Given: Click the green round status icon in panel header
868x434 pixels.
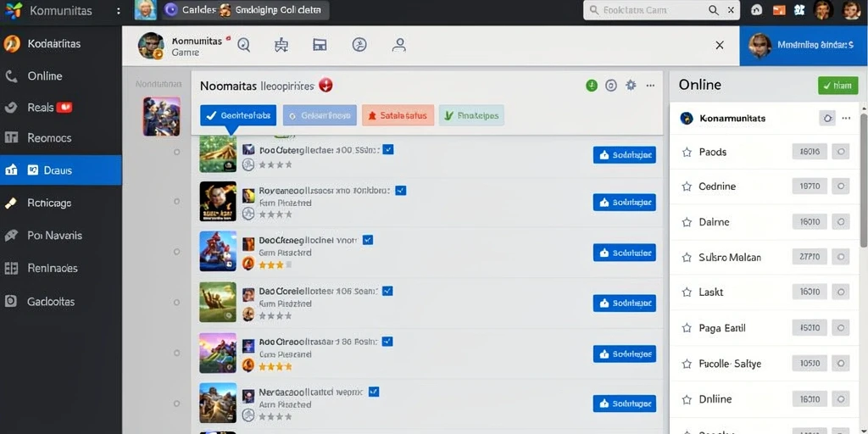Looking at the screenshot, I should coord(592,86).
